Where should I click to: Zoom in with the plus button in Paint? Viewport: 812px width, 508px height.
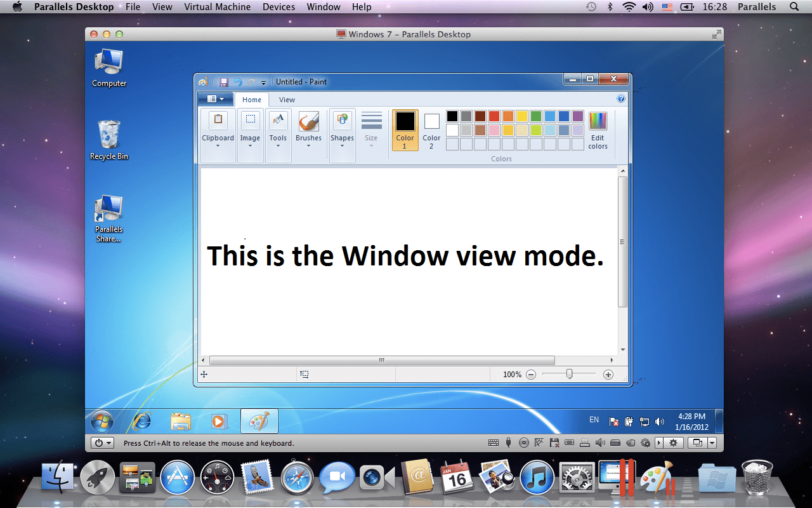[608, 375]
